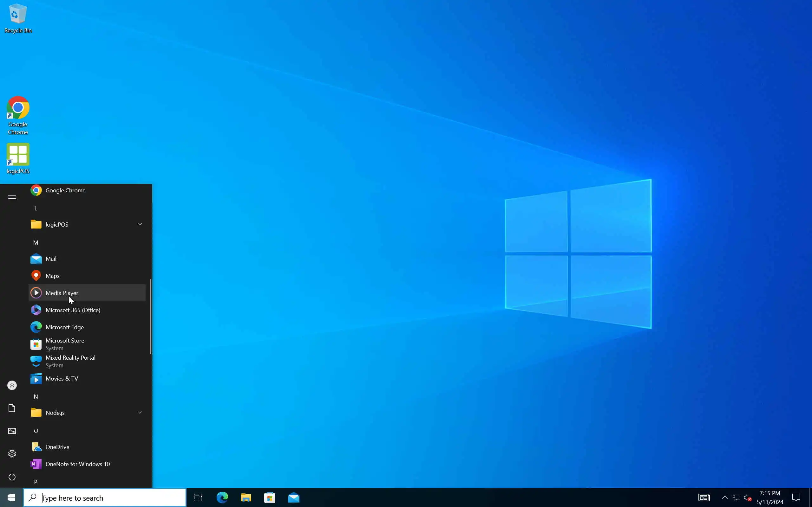Open the clock and date flyout
The width and height of the screenshot is (812, 507).
click(x=770, y=497)
